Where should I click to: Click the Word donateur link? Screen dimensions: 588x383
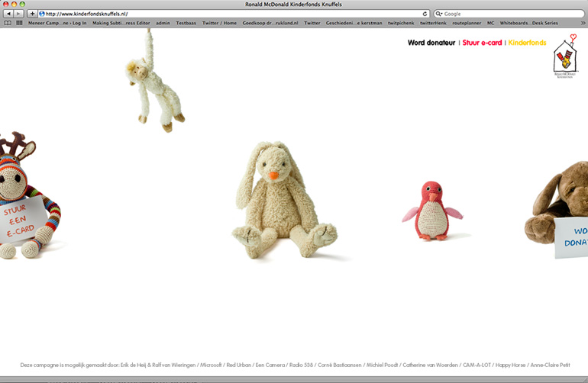pyautogui.click(x=431, y=43)
